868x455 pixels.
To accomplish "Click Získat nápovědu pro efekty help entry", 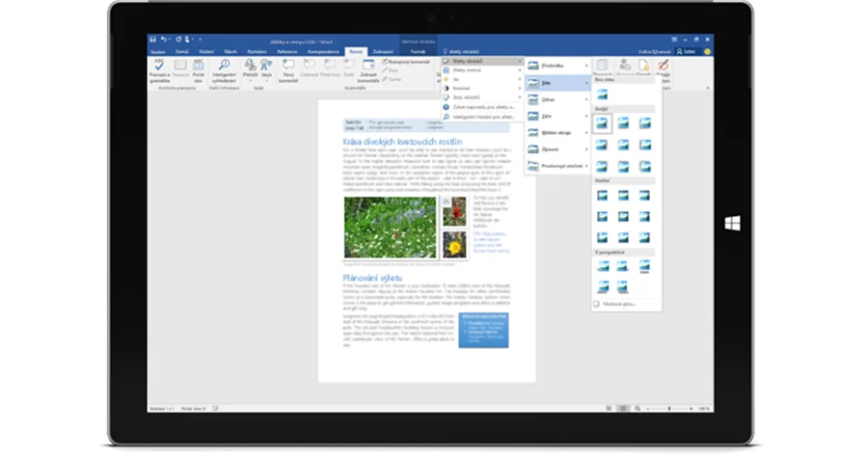I will 482,107.
